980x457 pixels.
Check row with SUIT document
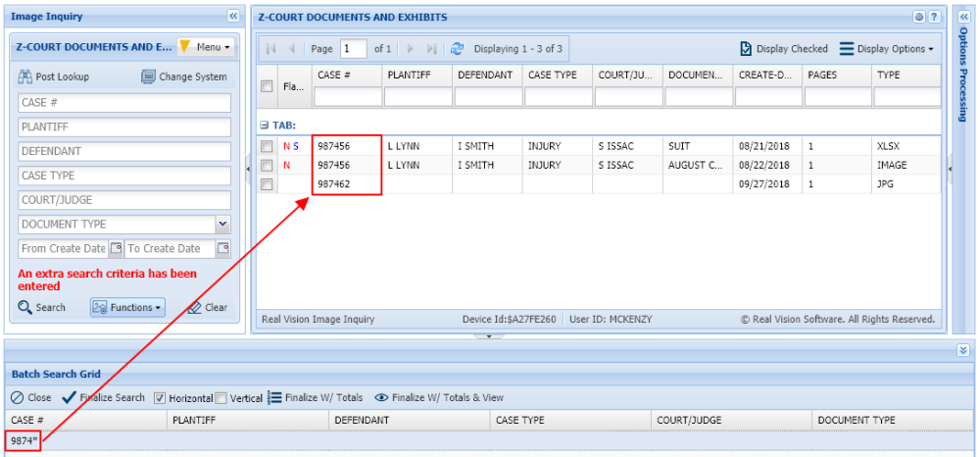[267, 147]
